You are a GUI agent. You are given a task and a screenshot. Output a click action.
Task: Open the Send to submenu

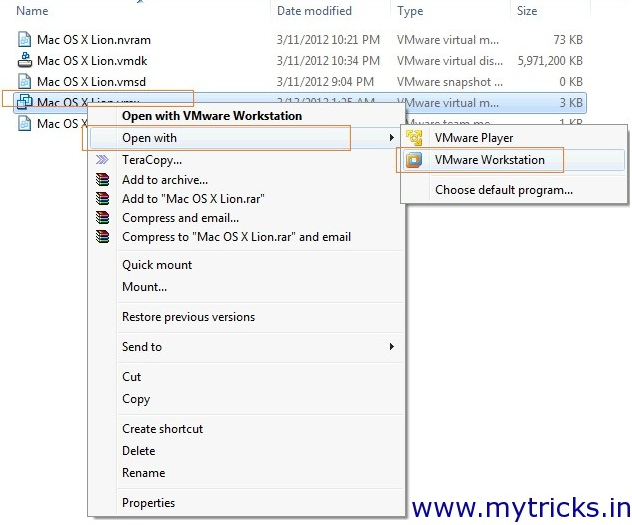point(245,347)
